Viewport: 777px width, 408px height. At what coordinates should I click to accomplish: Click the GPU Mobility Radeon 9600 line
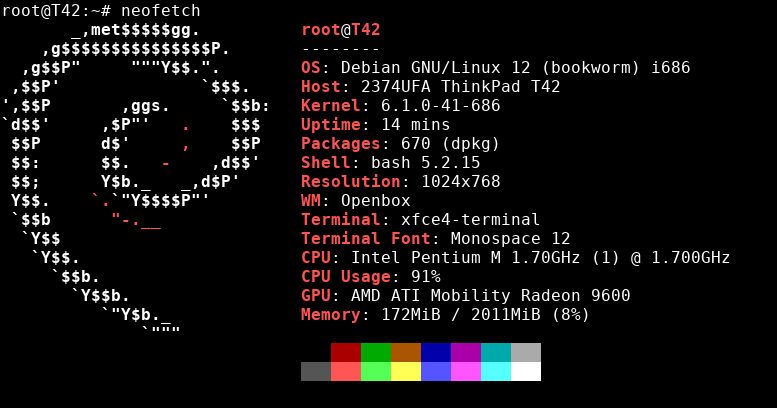point(466,295)
